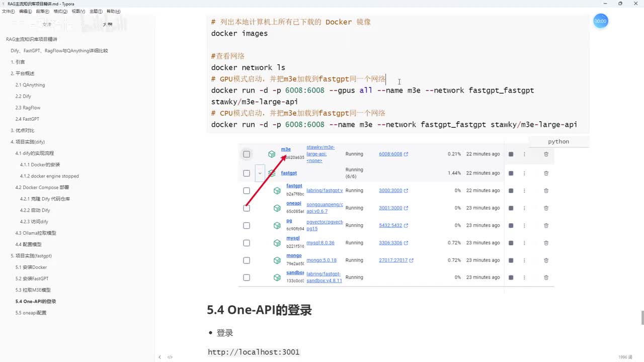The image size is (644, 362).
Task: Open kebab menu in oneapi row
Action: [x=524, y=208]
